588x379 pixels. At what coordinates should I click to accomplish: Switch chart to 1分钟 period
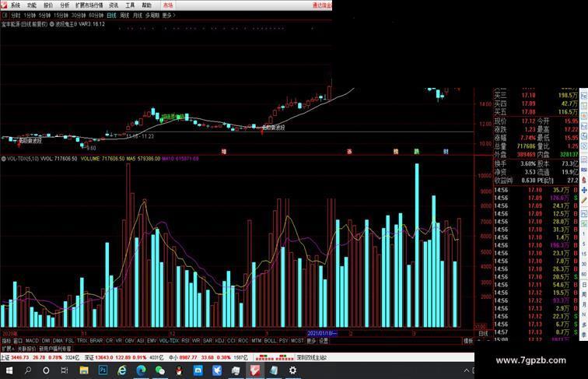[x=30, y=16]
